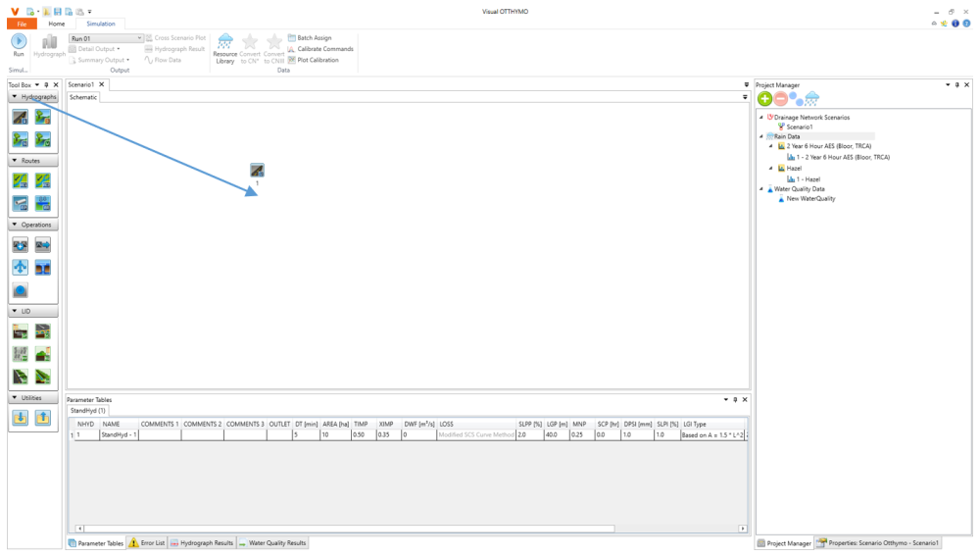Viewport: 980px width, 557px height.
Task: Click the AREA cell showing 10
Action: 335,435
